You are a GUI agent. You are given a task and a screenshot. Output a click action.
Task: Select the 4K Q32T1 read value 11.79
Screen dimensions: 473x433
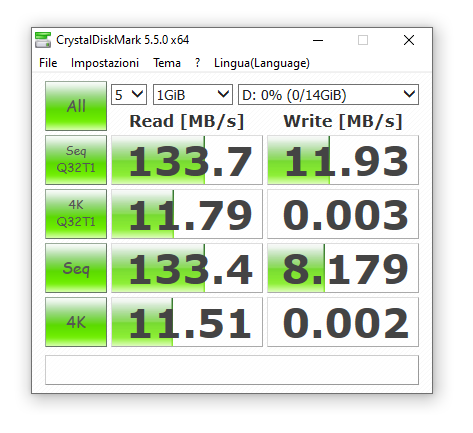[187, 214]
